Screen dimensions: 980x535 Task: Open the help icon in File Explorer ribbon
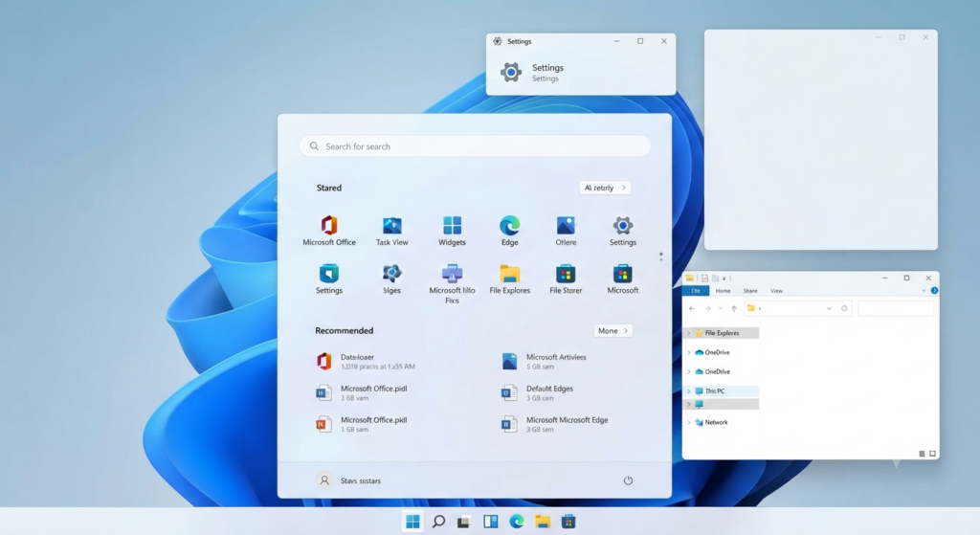[934, 291]
